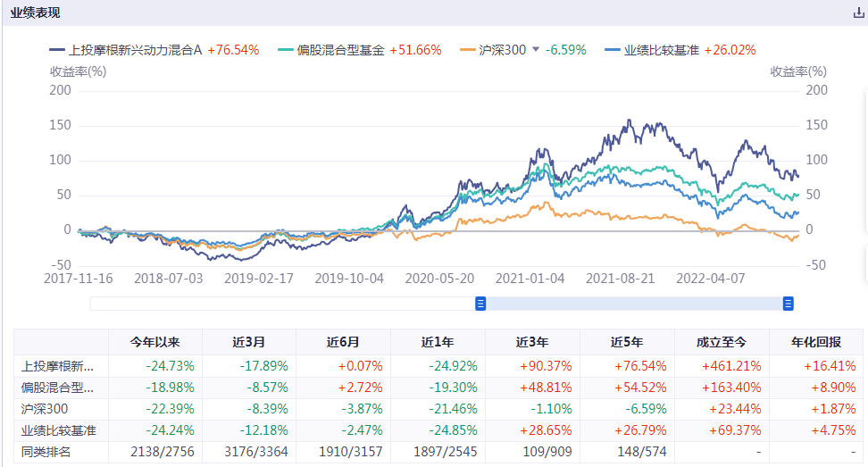Image resolution: width=868 pixels, height=467 pixels.
Task: Click the left handle of the date range slider
Action: (x=480, y=304)
